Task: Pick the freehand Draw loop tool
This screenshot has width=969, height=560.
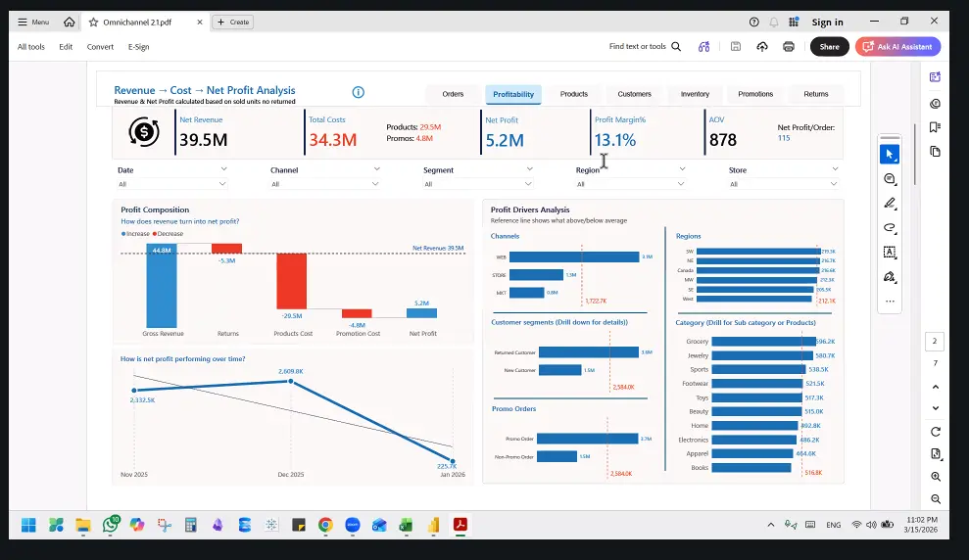Action: click(890, 228)
